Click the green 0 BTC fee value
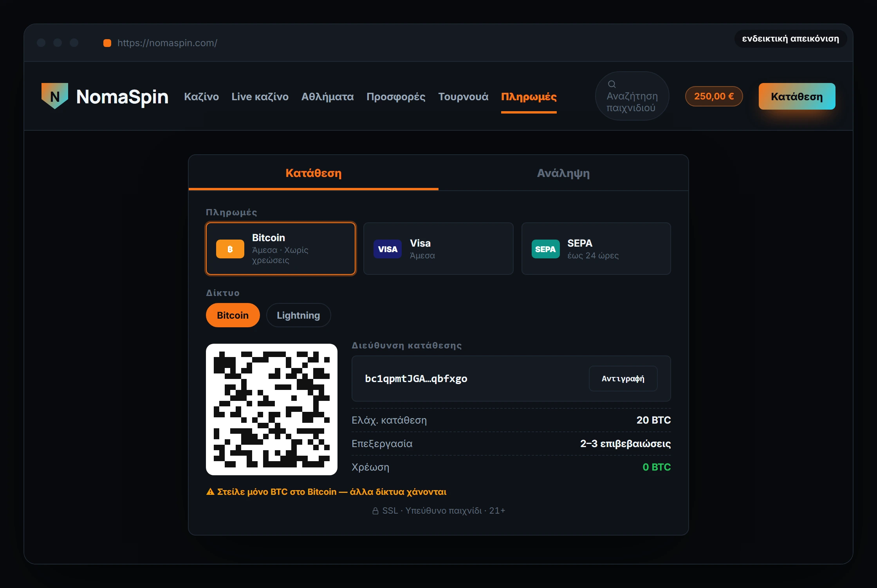This screenshot has width=877, height=588. (x=657, y=467)
